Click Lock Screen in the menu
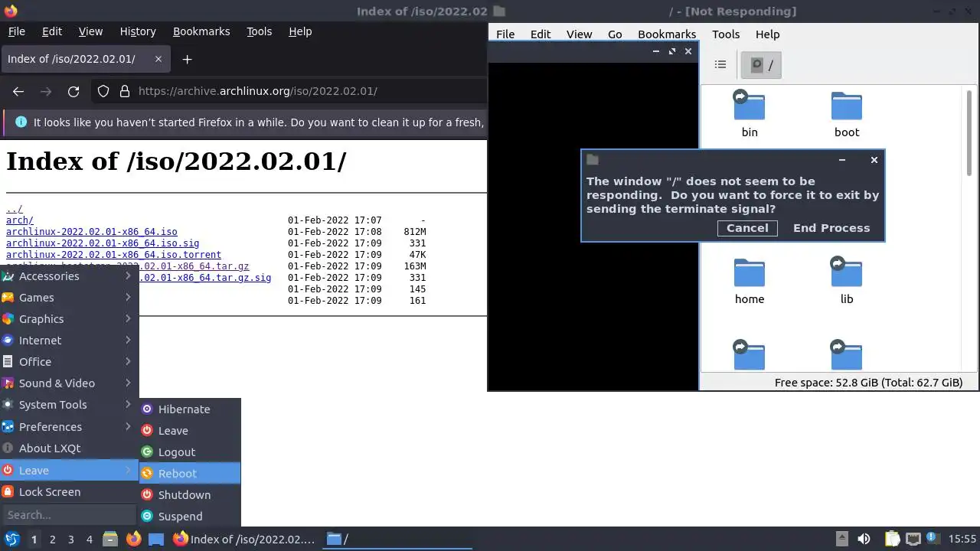The height and width of the screenshot is (551, 980). [x=69, y=492]
